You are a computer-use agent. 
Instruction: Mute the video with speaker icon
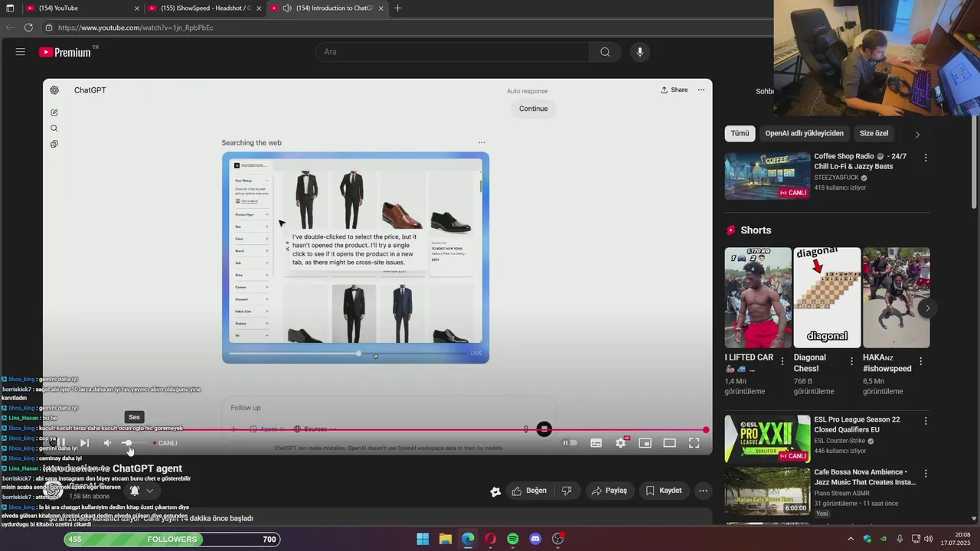(108, 443)
